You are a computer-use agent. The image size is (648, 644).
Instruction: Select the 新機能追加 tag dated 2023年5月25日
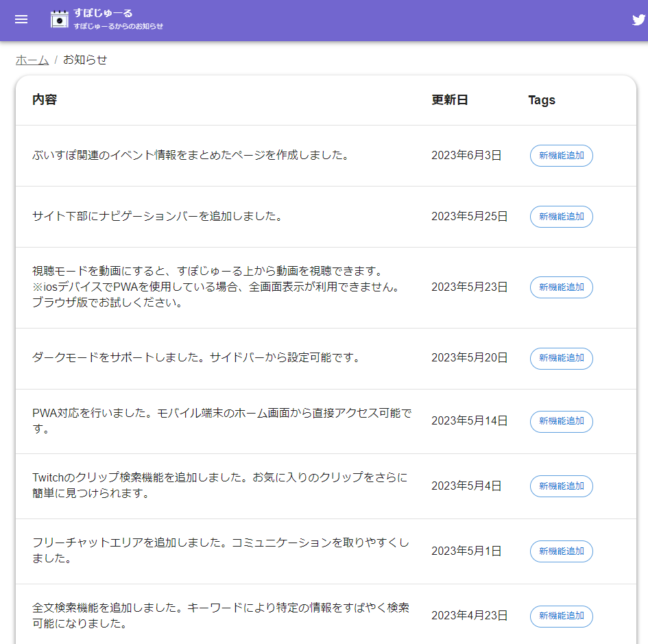pos(561,217)
